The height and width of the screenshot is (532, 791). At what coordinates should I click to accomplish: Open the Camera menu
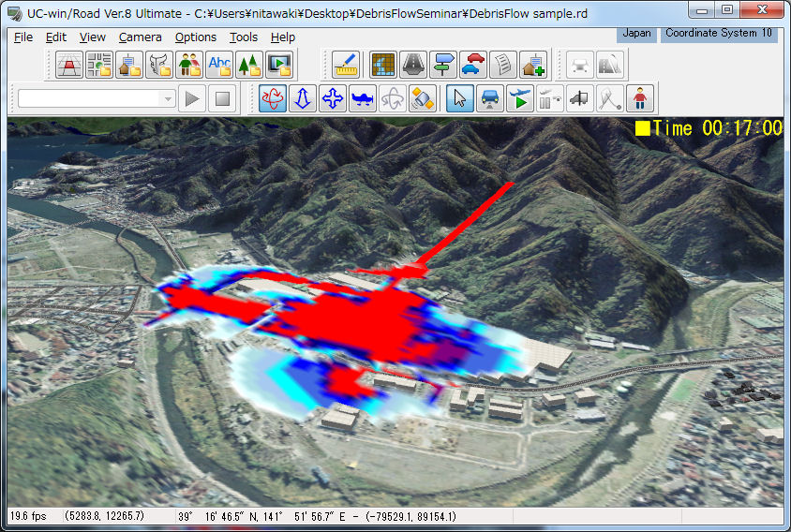tap(140, 37)
